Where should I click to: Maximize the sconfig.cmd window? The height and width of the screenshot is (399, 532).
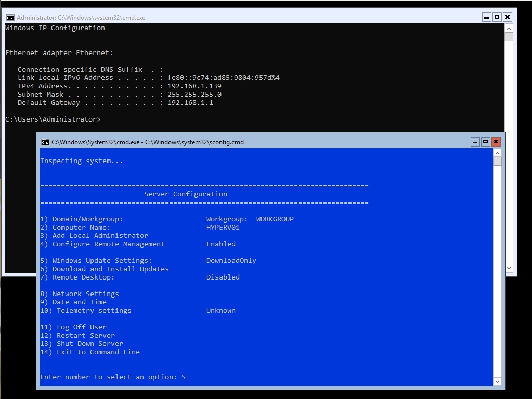485,142
